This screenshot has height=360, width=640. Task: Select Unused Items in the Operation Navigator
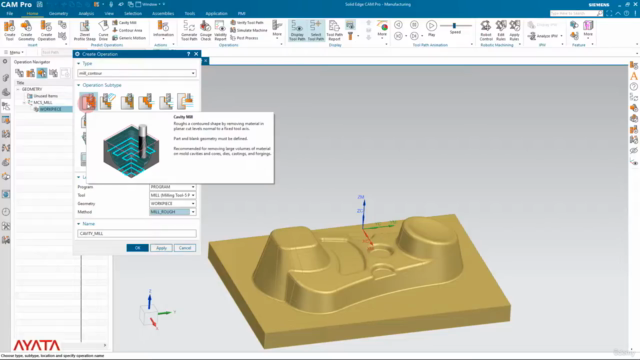45,96
